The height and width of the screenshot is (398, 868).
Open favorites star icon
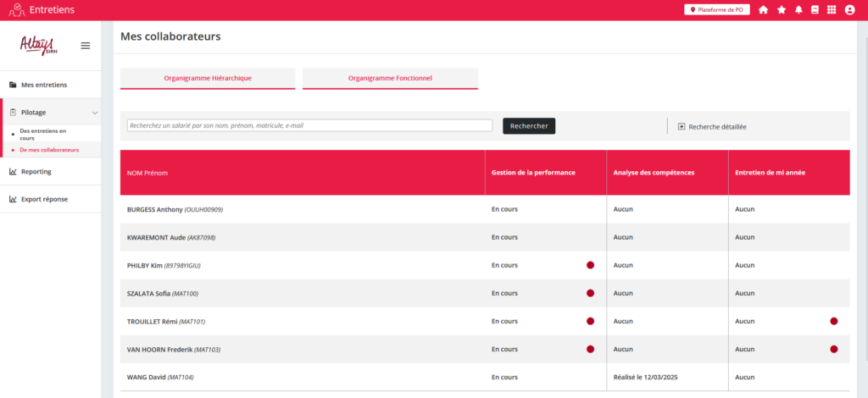[782, 10]
